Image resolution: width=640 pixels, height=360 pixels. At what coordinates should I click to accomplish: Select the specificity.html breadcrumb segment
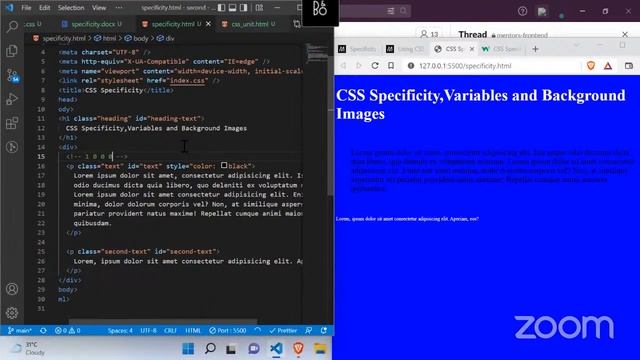(60, 38)
